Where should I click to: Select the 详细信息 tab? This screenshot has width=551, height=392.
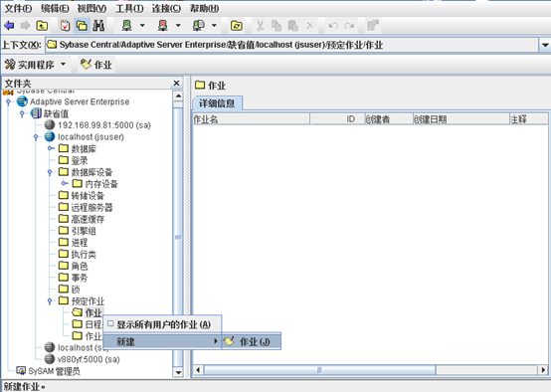(x=217, y=103)
